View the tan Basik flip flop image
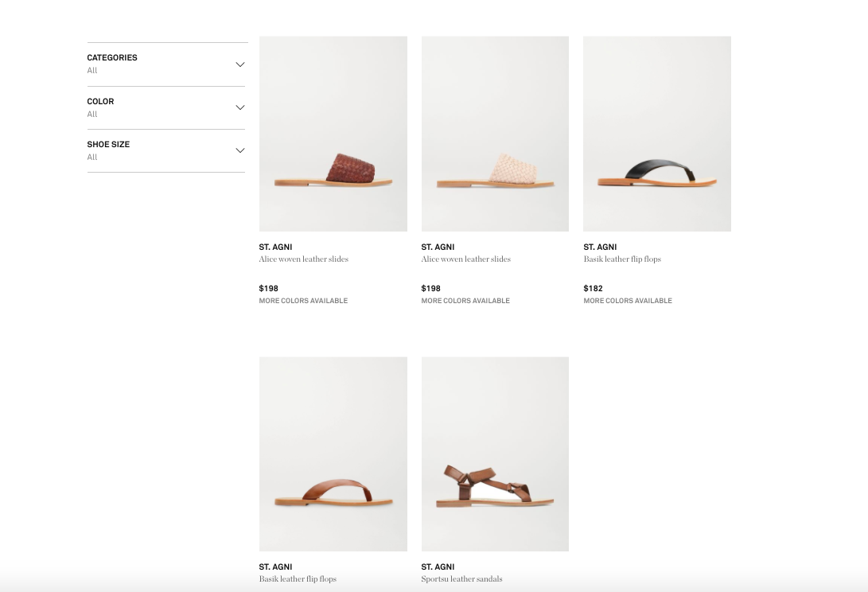The height and width of the screenshot is (592, 868). pyautogui.click(x=333, y=454)
